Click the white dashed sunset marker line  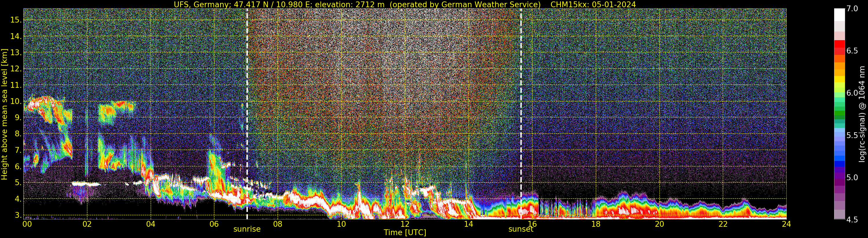521,114
